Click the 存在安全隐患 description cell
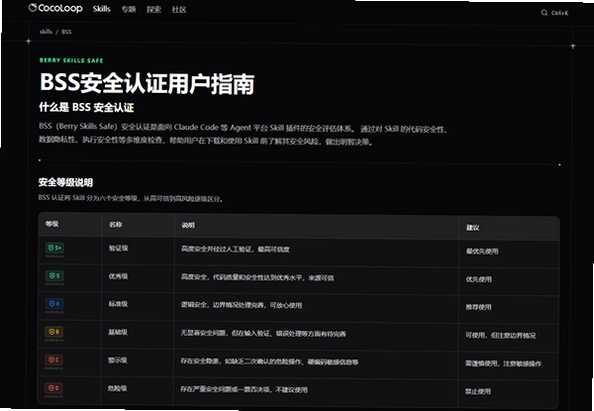 pos(269,362)
